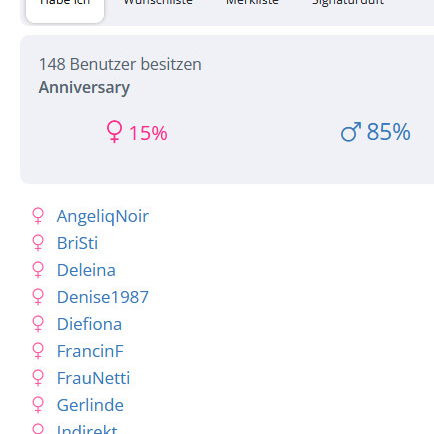
Task: Click the male symbol next to 85%
Action: (351, 132)
